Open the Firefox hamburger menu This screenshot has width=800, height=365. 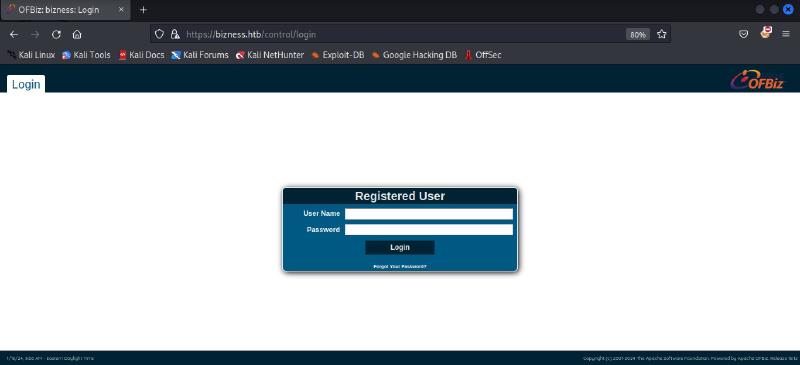click(786, 34)
